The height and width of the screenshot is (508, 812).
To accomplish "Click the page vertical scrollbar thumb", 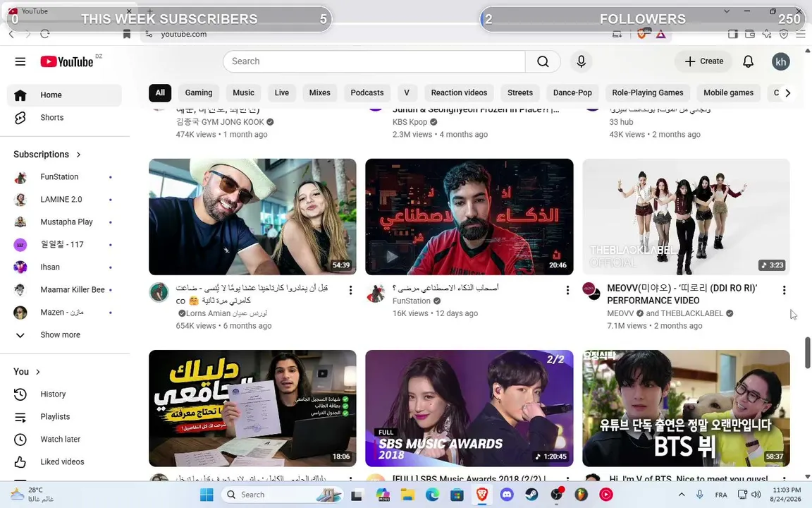I will tap(807, 353).
